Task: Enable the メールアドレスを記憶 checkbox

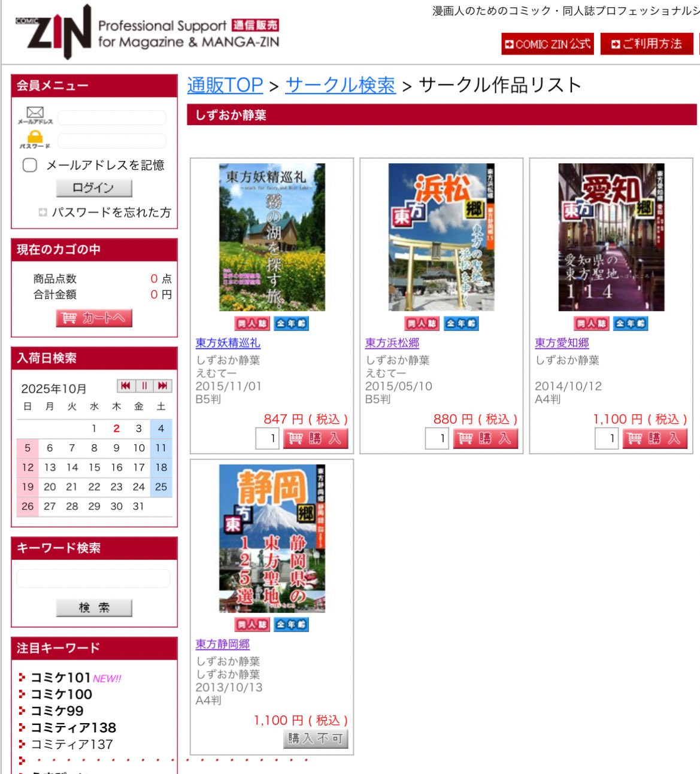Action: pos(29,165)
